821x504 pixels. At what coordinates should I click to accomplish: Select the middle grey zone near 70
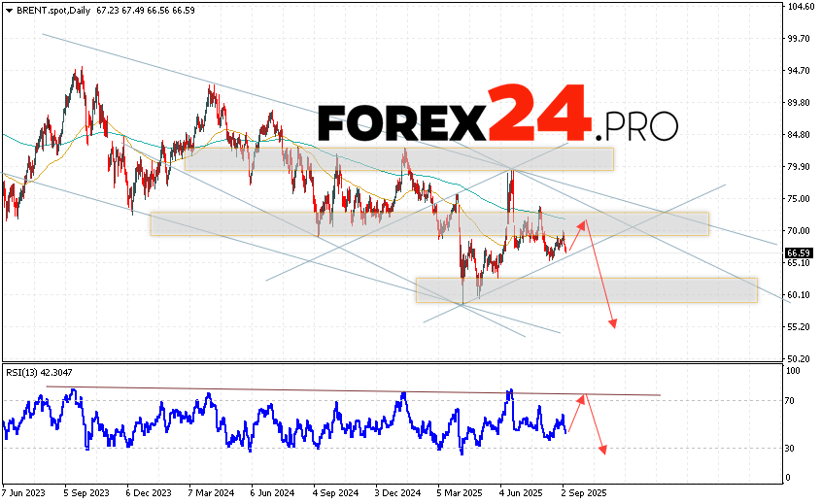click(428, 223)
